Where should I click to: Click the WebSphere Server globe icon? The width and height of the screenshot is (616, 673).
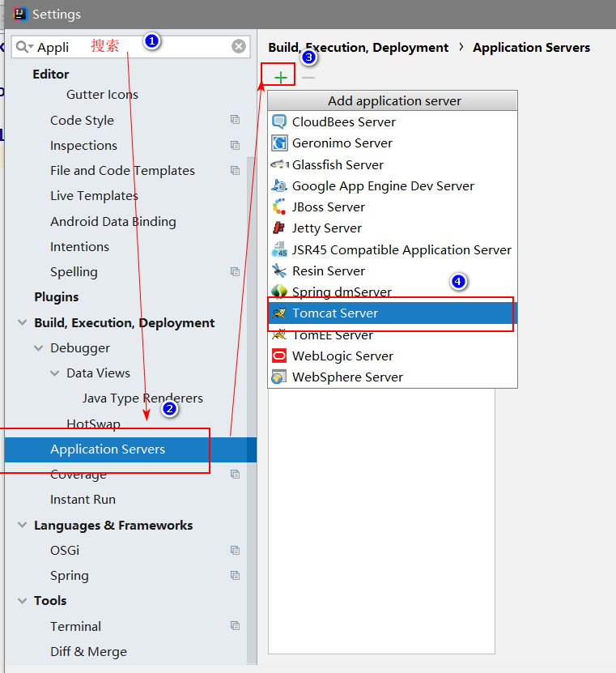[279, 377]
